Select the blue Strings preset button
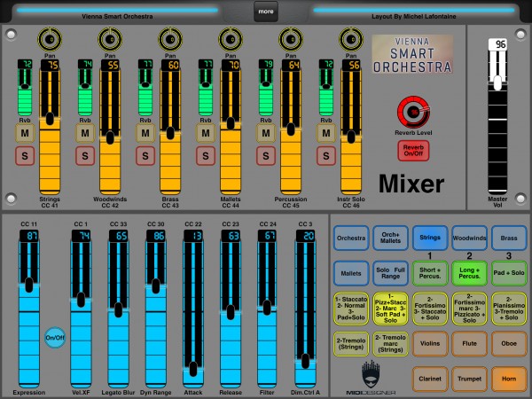532x399 pixels. pos(430,238)
